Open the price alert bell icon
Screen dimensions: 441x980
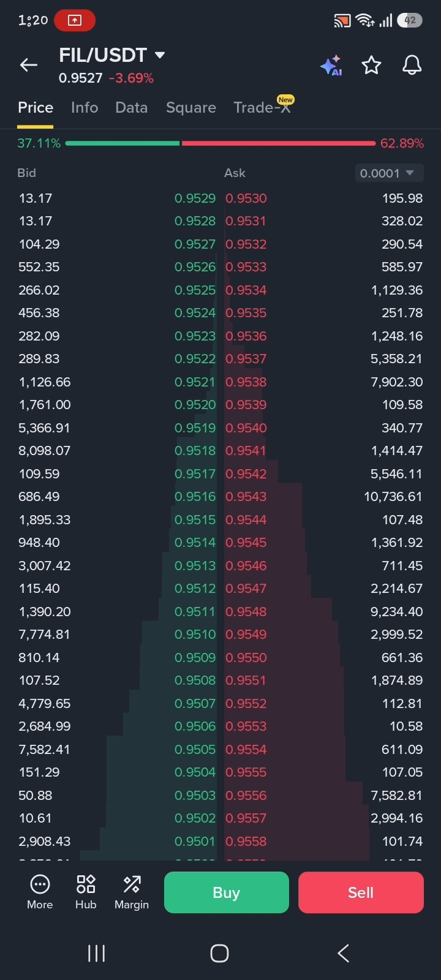tap(412, 65)
